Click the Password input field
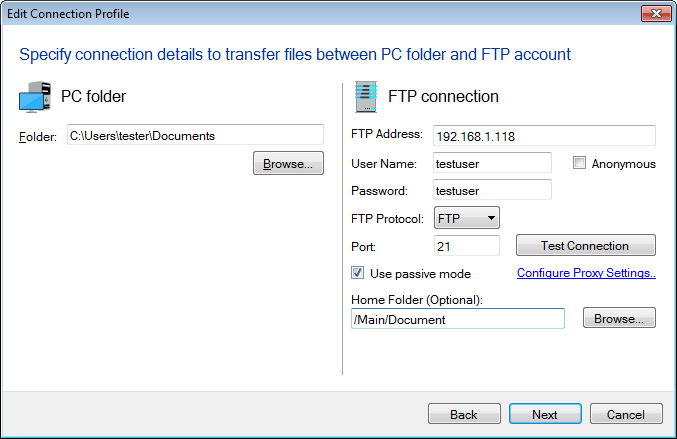Screen dimensions: 677x439 pyautogui.click(x=492, y=190)
